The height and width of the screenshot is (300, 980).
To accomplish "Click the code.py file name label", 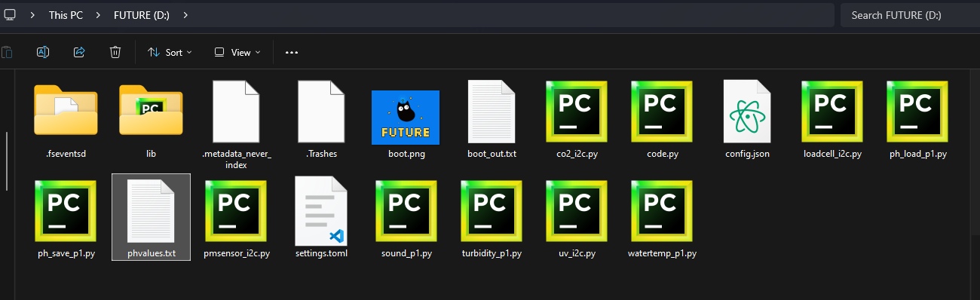I will pos(662,154).
